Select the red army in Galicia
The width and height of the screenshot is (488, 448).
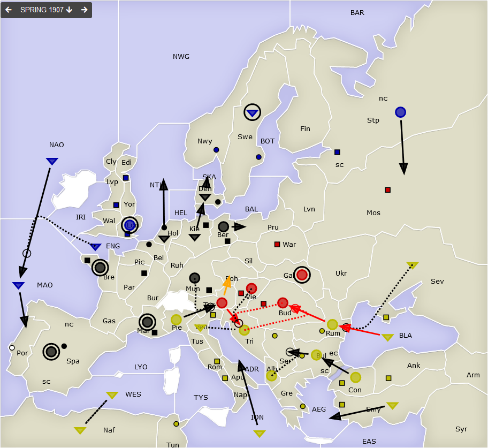click(302, 275)
